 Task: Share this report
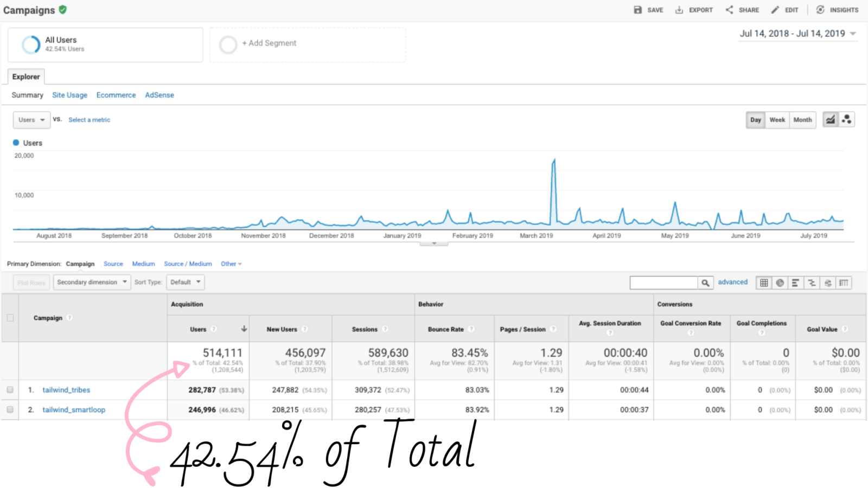(742, 9)
